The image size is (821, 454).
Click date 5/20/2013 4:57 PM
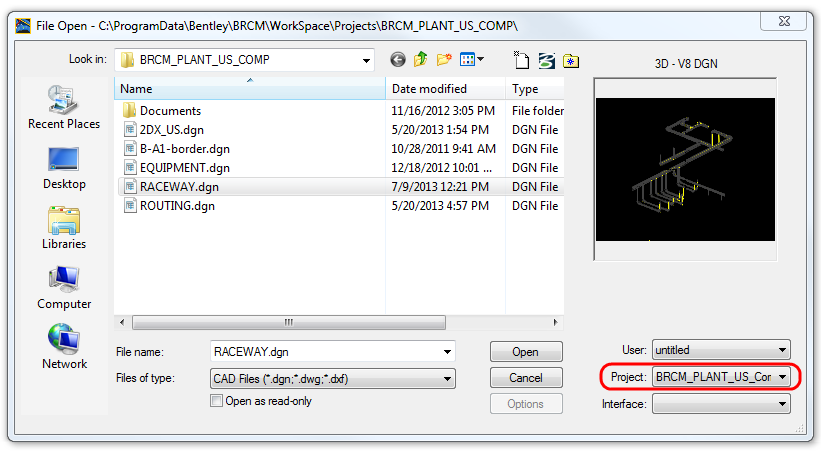tap(440, 206)
